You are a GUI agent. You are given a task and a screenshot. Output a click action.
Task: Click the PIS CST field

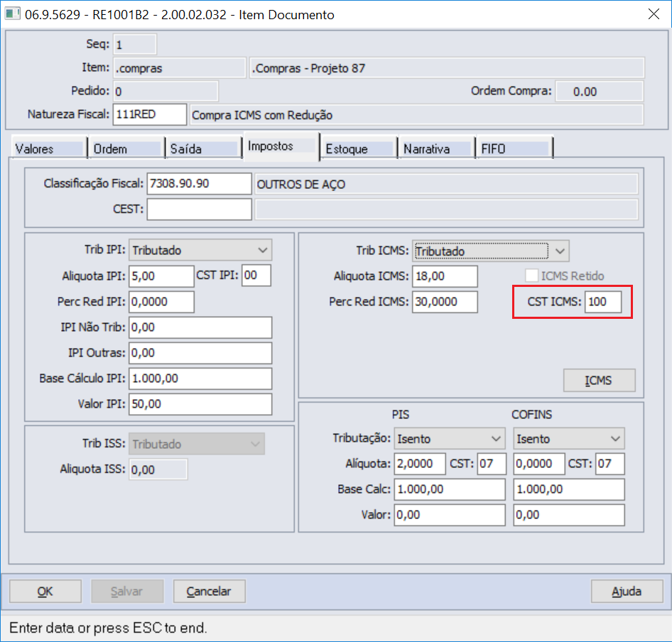492,464
